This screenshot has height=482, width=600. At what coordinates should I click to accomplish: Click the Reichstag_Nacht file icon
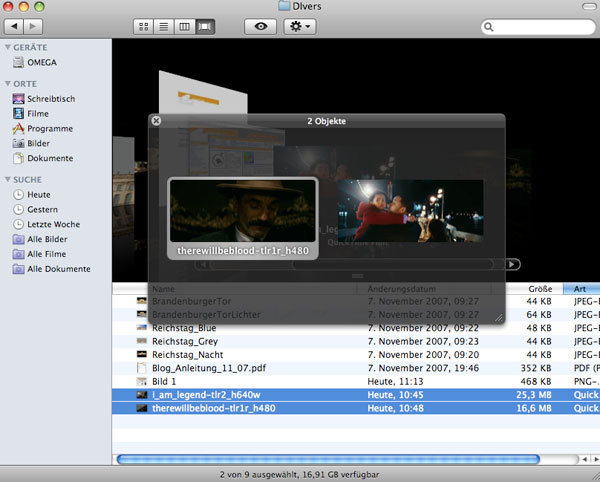tap(142, 354)
